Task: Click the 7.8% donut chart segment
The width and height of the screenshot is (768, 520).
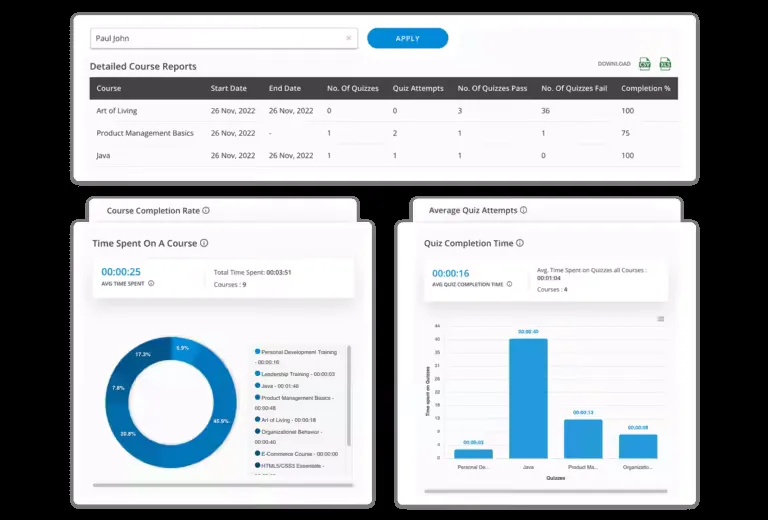Action: (118, 388)
